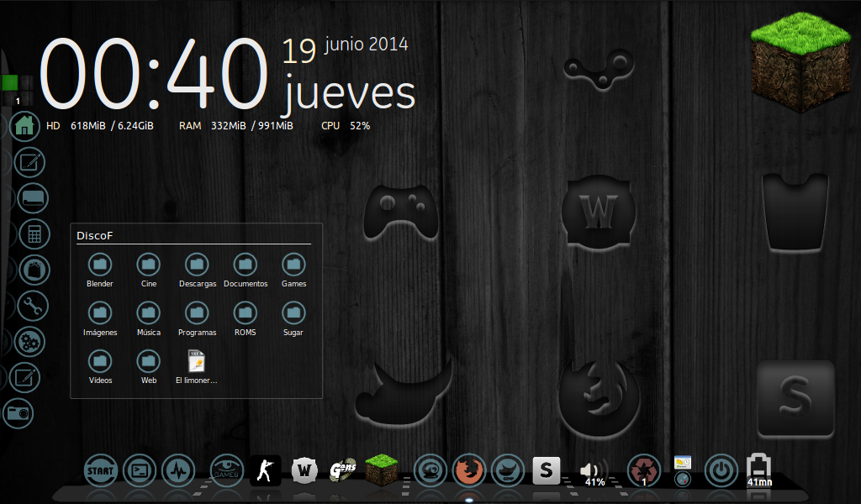Open the Blender folder in DiscoF
Viewport: 861px width, 504px height.
pyautogui.click(x=100, y=271)
